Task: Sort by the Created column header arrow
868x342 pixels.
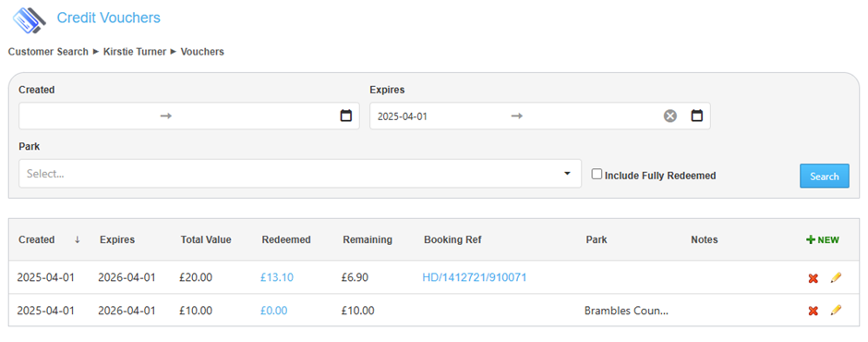Action: pyautogui.click(x=78, y=239)
